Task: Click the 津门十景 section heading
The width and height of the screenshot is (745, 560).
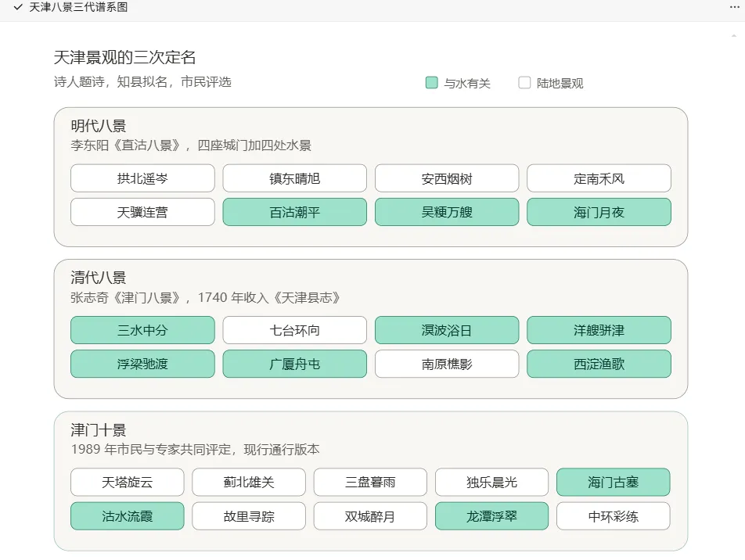Action: coord(99,430)
